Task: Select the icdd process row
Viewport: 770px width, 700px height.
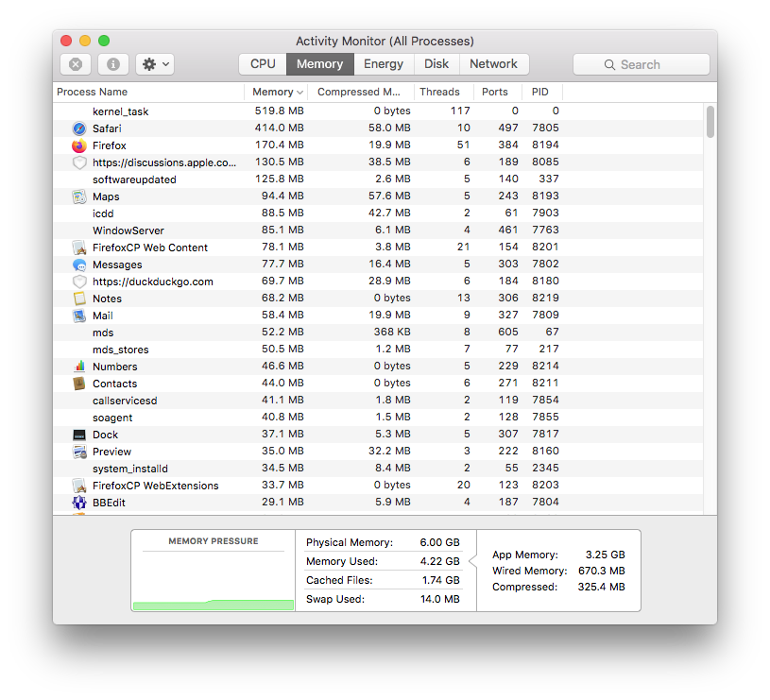Action: [377, 213]
